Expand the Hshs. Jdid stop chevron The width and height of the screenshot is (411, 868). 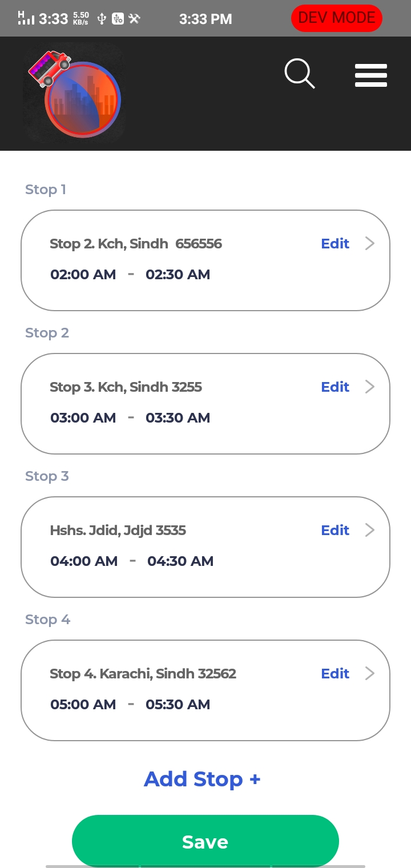pos(370,531)
